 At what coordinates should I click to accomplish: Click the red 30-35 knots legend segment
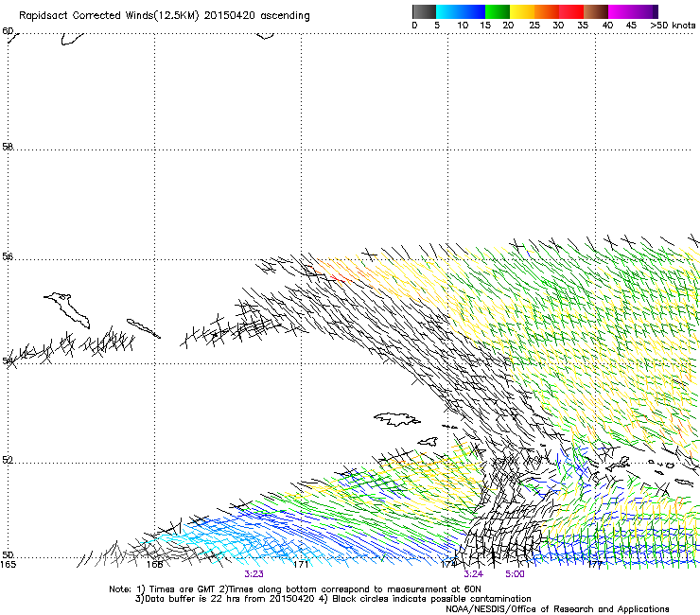[571, 11]
